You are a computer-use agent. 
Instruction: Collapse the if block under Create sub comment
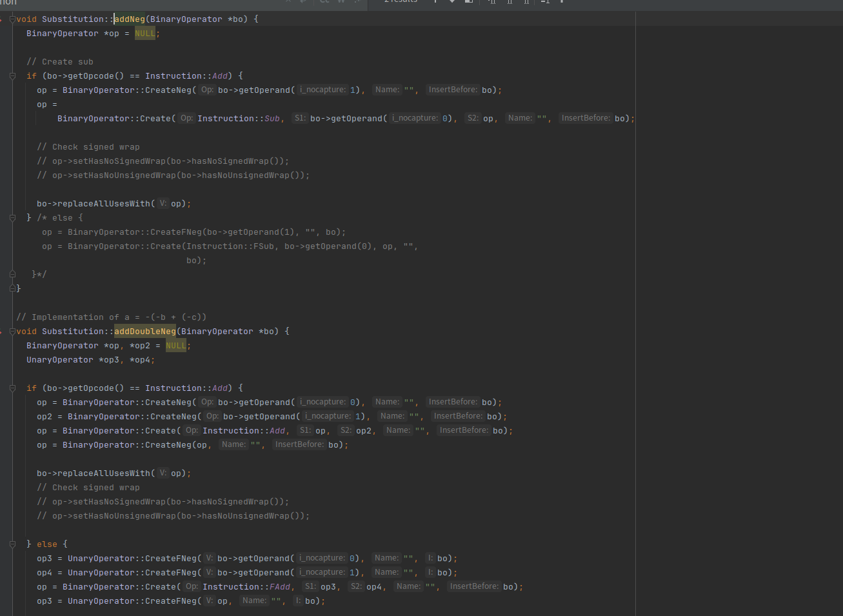(12, 76)
